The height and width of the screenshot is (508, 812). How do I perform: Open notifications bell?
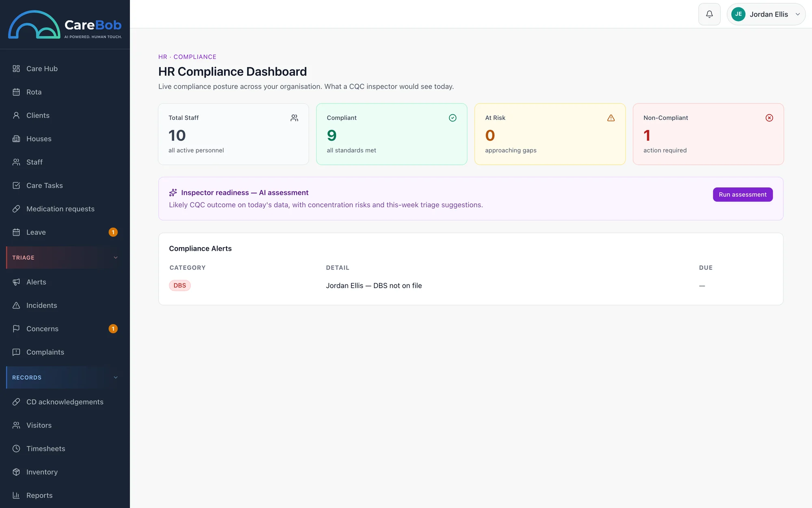[709, 14]
